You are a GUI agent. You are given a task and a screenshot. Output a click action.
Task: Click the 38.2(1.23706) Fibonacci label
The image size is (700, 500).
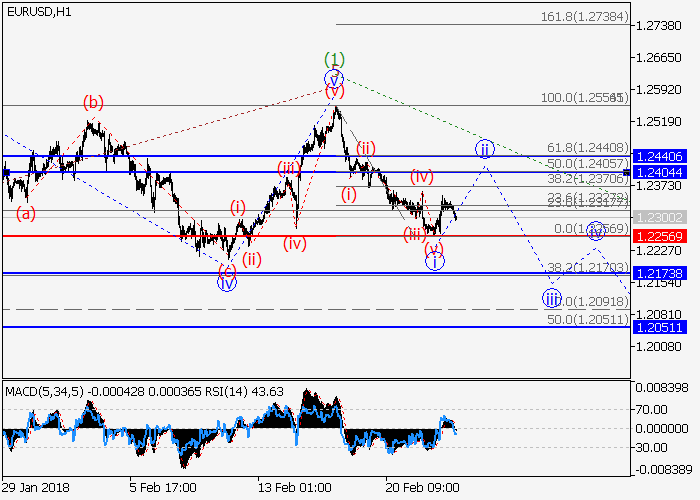[588, 179]
